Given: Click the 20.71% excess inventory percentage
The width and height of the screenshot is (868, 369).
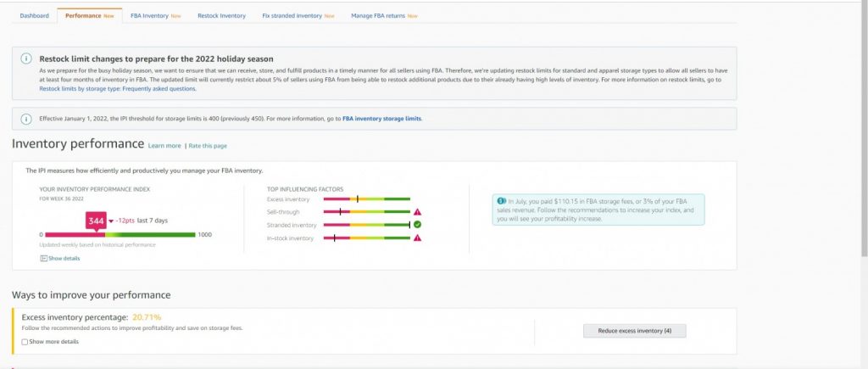Looking at the screenshot, I should (147, 317).
